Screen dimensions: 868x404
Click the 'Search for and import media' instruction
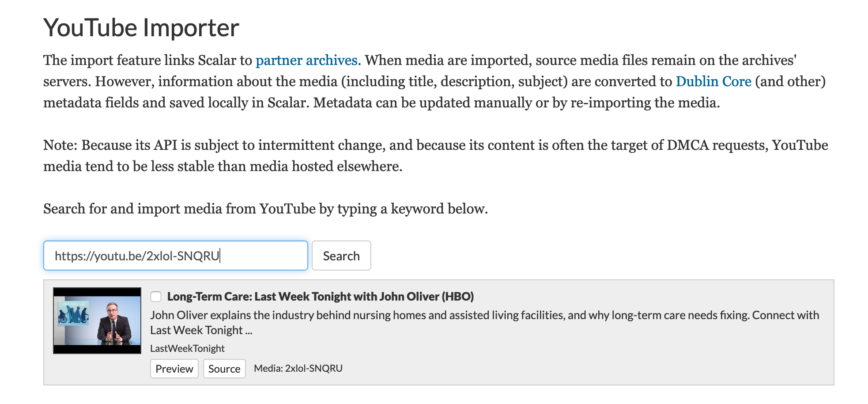tap(265, 209)
